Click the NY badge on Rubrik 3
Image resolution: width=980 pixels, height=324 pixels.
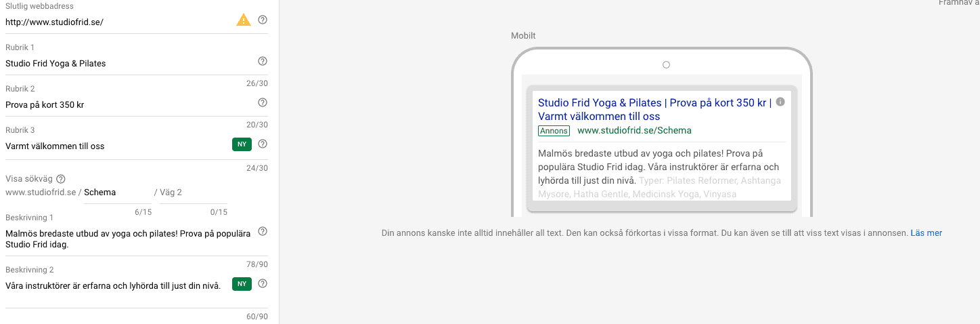pyautogui.click(x=242, y=144)
